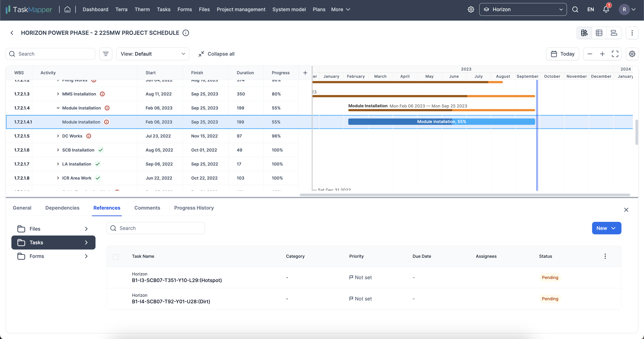Click the Status column header
Screen dimensions: 644x339
coord(545,256)
